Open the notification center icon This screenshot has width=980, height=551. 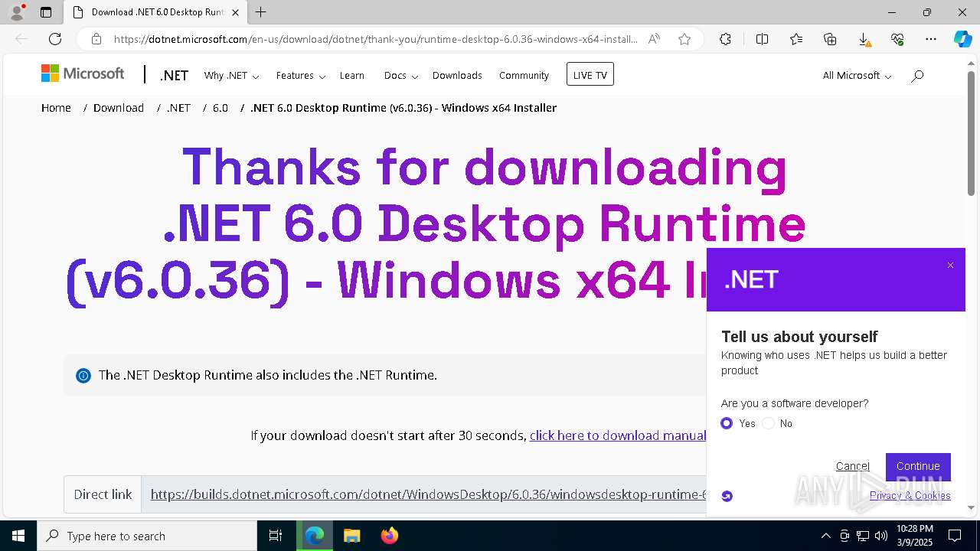coord(955,536)
